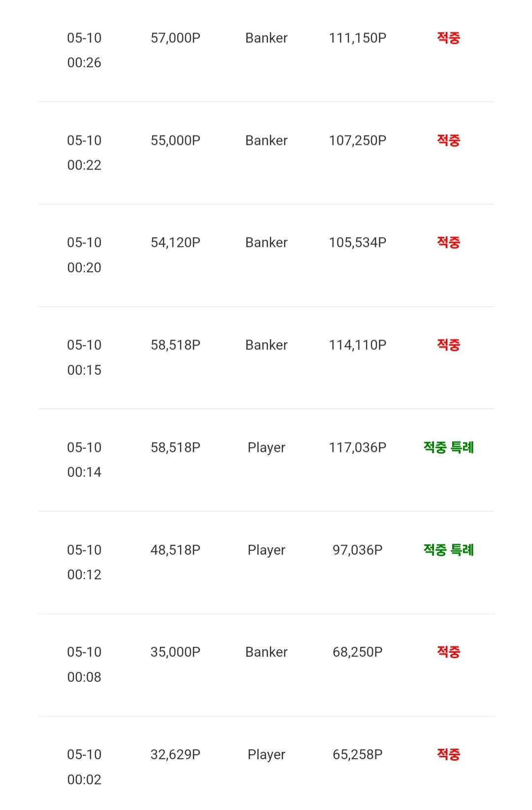Select the 00:15 date and time cell

click(x=84, y=357)
